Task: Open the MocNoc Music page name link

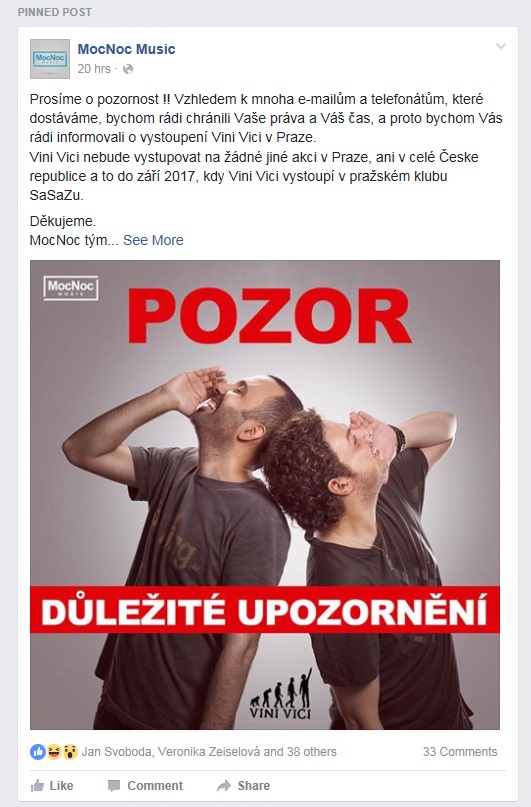Action: [126, 49]
